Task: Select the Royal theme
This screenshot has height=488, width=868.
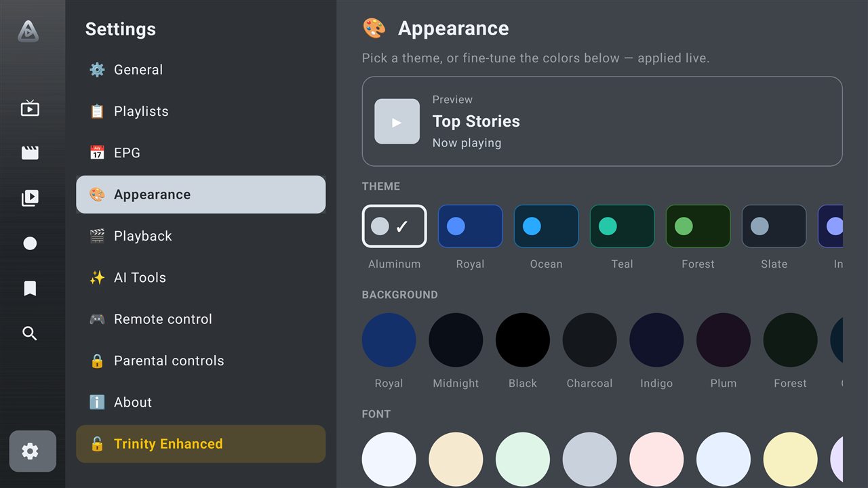Action: pyautogui.click(x=470, y=226)
